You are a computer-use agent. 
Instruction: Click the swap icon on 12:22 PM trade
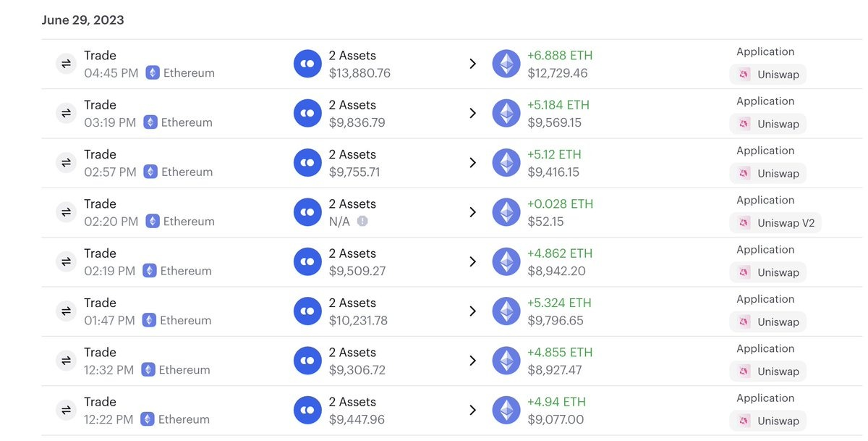point(66,411)
